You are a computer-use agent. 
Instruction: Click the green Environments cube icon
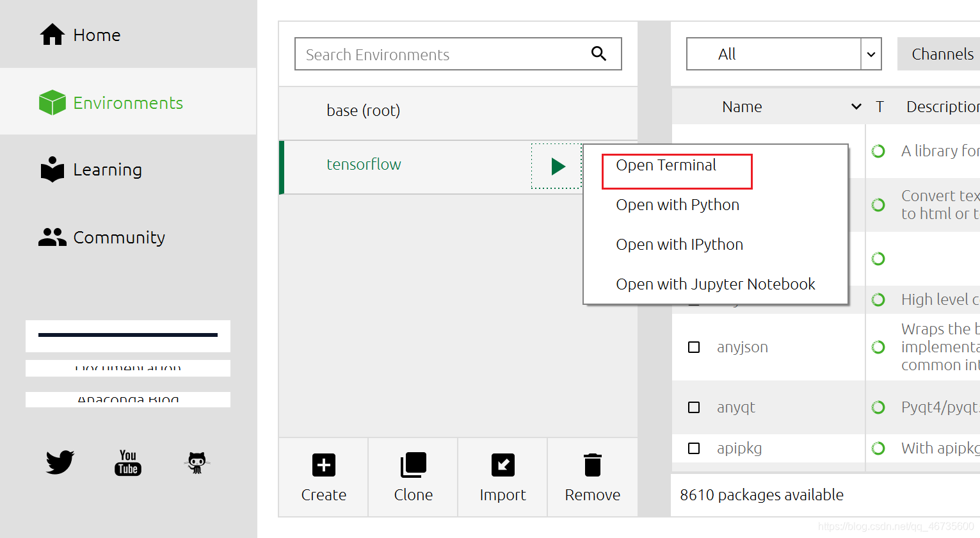52,102
